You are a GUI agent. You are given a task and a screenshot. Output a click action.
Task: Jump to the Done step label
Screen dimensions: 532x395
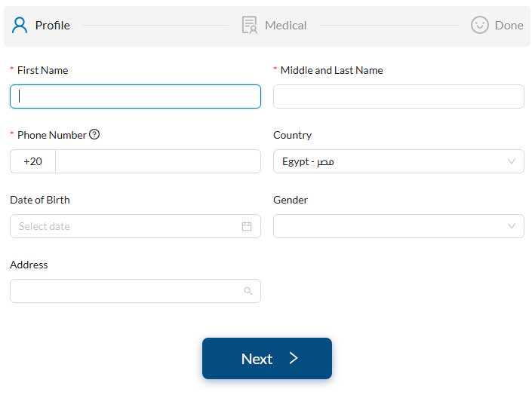[509, 25]
